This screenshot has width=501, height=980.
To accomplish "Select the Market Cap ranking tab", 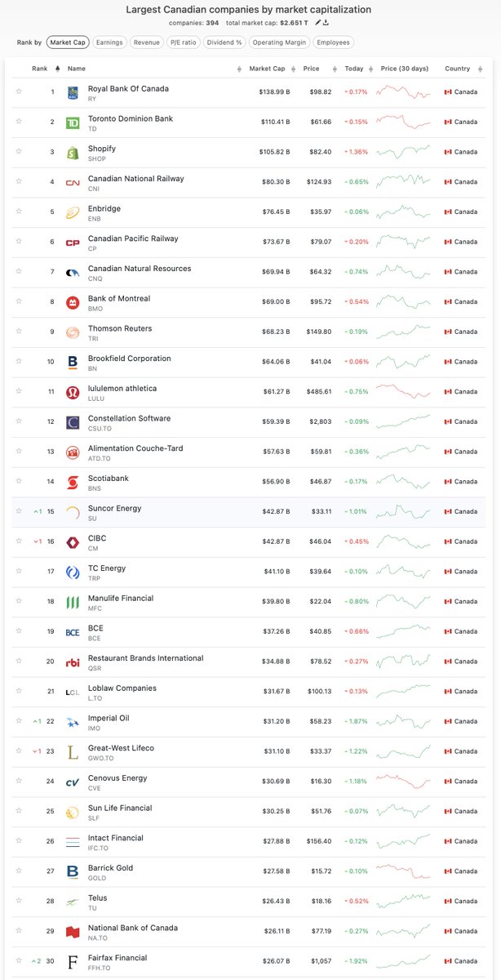I will 67,42.
